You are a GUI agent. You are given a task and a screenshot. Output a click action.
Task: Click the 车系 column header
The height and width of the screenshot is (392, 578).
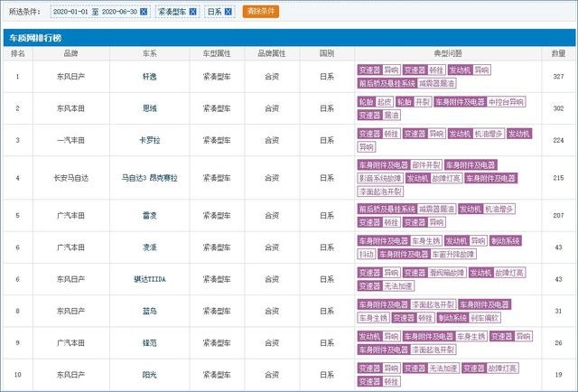click(x=150, y=53)
